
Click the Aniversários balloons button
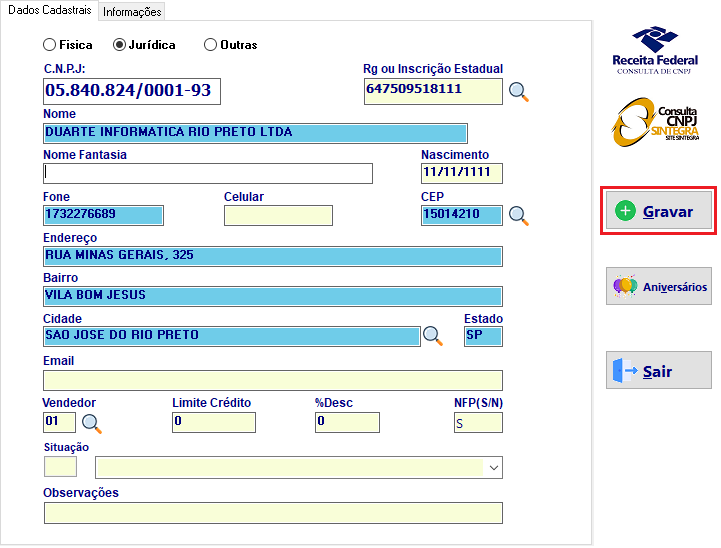pyautogui.click(x=658, y=286)
